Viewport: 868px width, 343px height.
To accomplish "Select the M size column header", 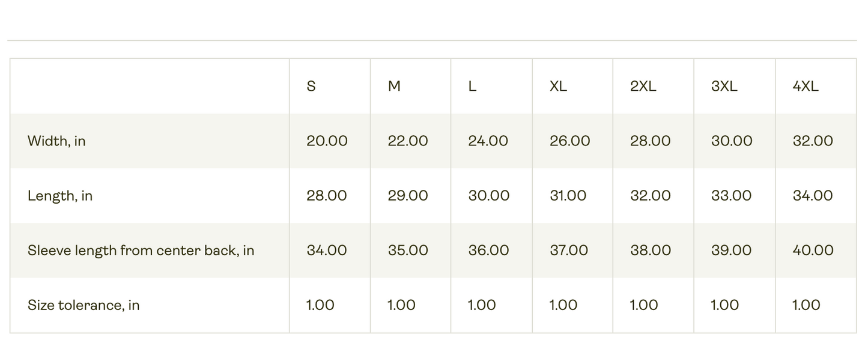I will 394,87.
